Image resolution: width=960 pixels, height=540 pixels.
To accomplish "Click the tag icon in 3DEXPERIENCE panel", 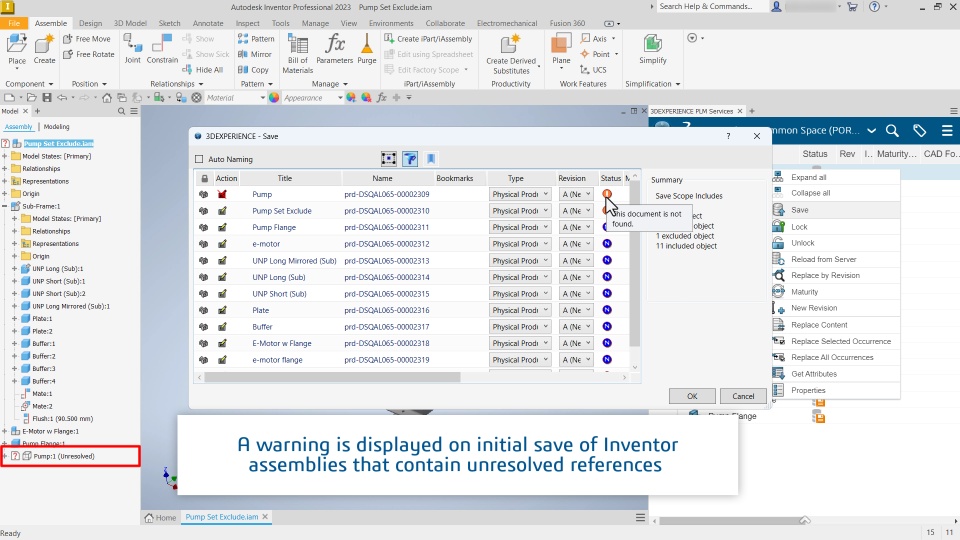I will tap(920, 130).
